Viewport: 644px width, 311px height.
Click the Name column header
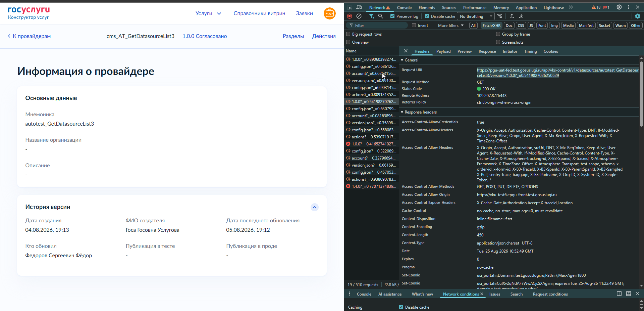tap(371, 51)
